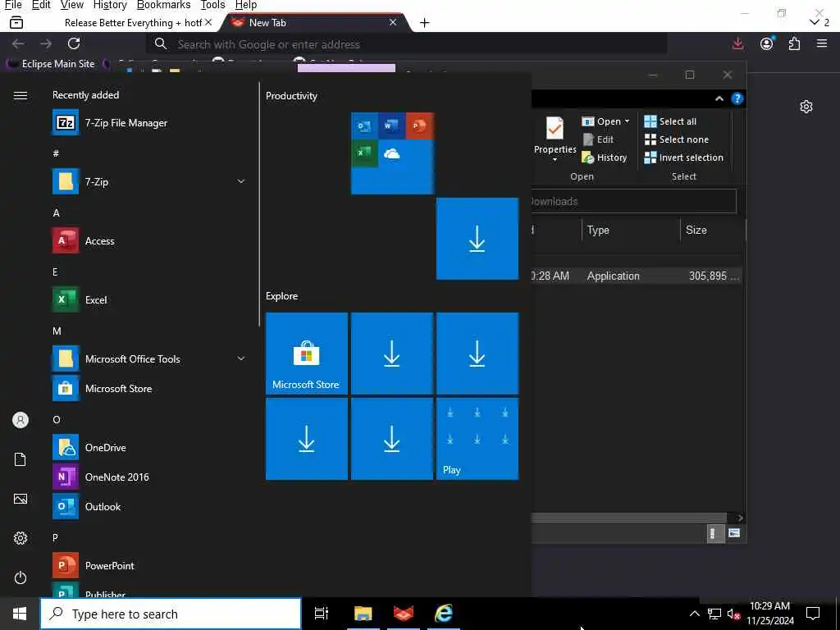The width and height of the screenshot is (840, 630).
Task: Open Task View on the taskbar
Action: point(322,614)
